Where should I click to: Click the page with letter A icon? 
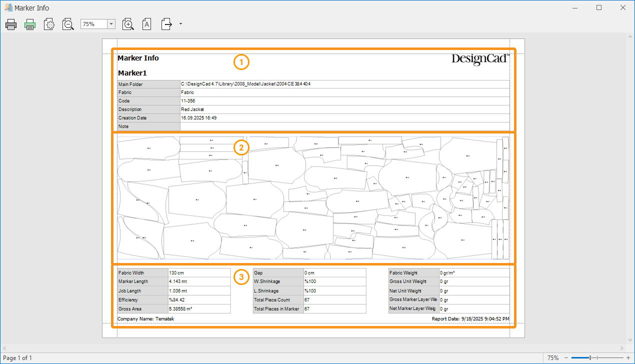pyautogui.click(x=146, y=24)
